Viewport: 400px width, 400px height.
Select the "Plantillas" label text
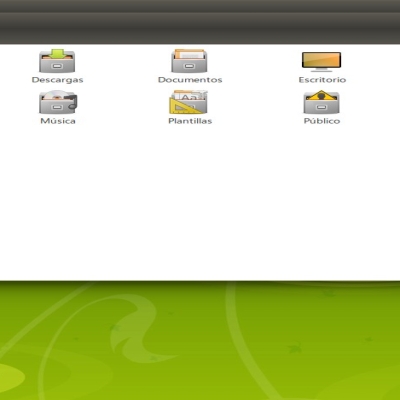coord(190,121)
